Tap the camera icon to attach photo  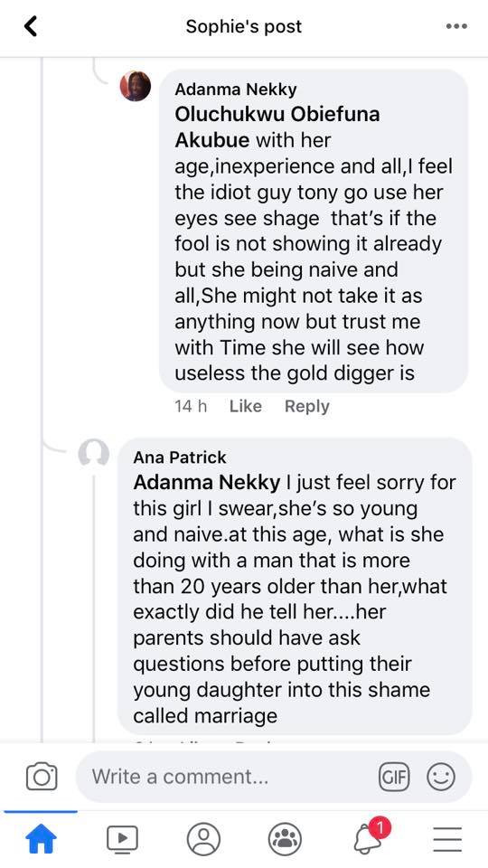tap(42, 776)
